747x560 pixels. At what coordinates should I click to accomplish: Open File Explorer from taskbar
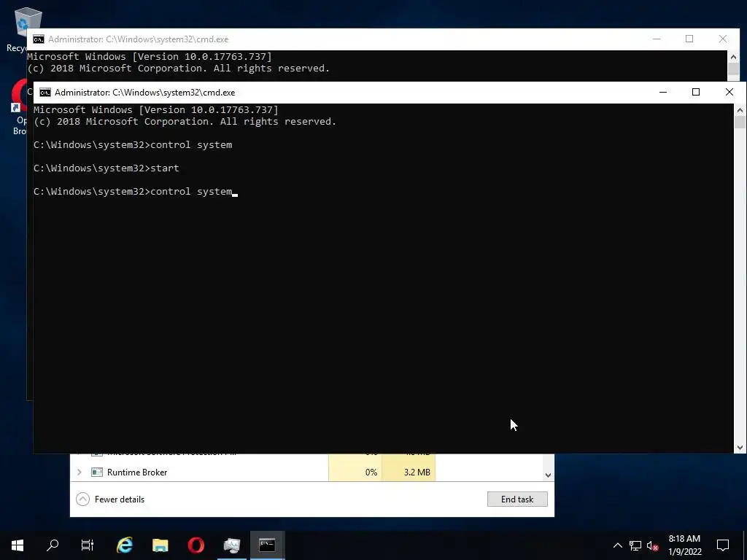(x=160, y=545)
